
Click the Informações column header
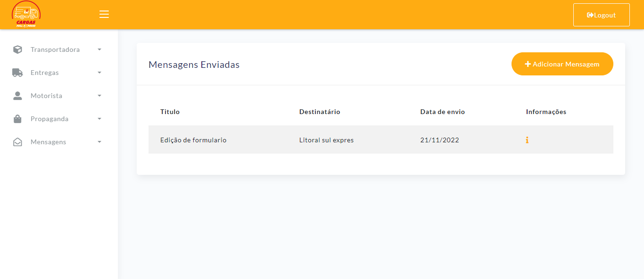tap(546, 112)
